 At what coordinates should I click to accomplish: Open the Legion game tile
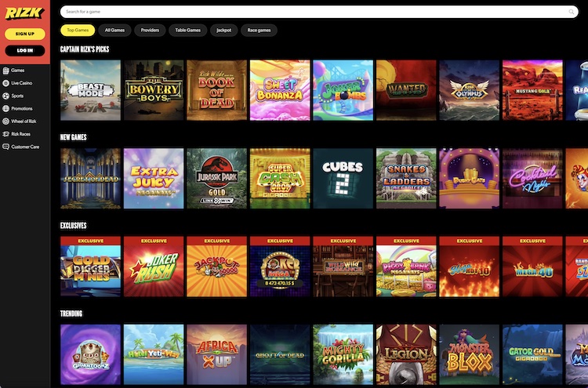[x=406, y=354]
